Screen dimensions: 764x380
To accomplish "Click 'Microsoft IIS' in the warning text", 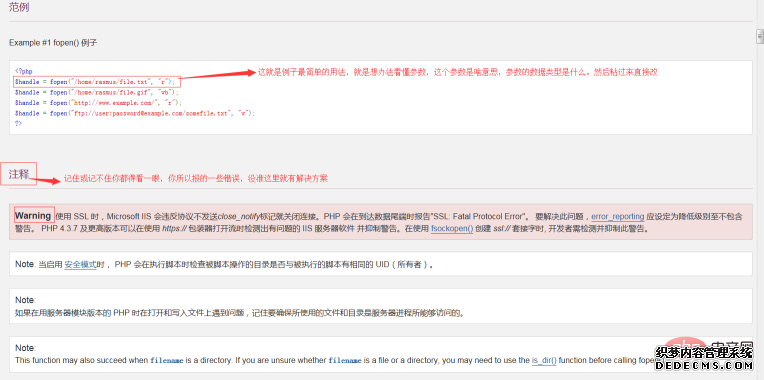I will (x=129, y=216).
